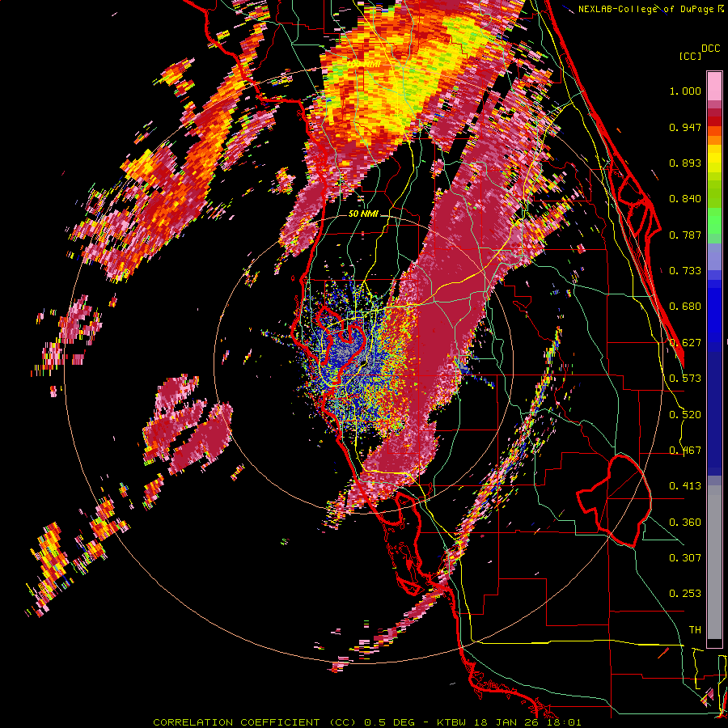Viewport: 728px width, 728px height.
Task: Select the 0.627 scale value
Action: point(685,343)
